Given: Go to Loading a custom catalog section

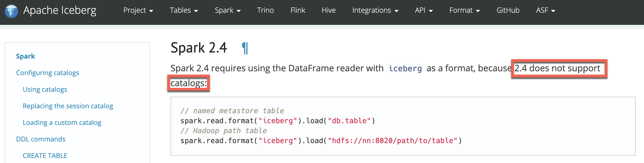Looking at the screenshot, I should [x=62, y=122].
